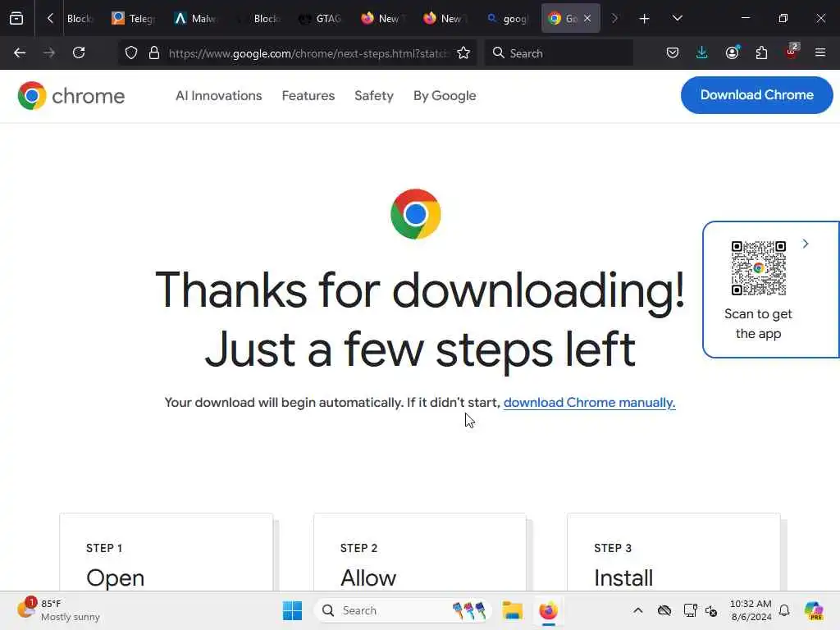View site security padlock info

[x=154, y=53]
